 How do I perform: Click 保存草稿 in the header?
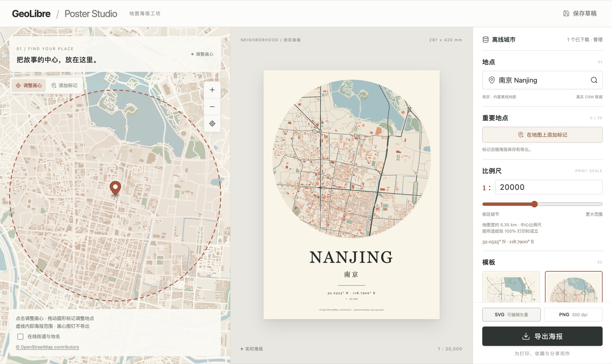coord(580,14)
